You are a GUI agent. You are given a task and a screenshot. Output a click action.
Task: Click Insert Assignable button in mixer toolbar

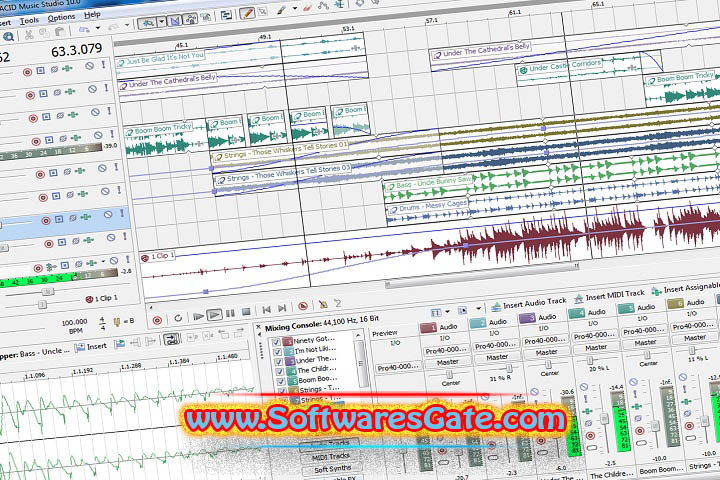(x=685, y=288)
